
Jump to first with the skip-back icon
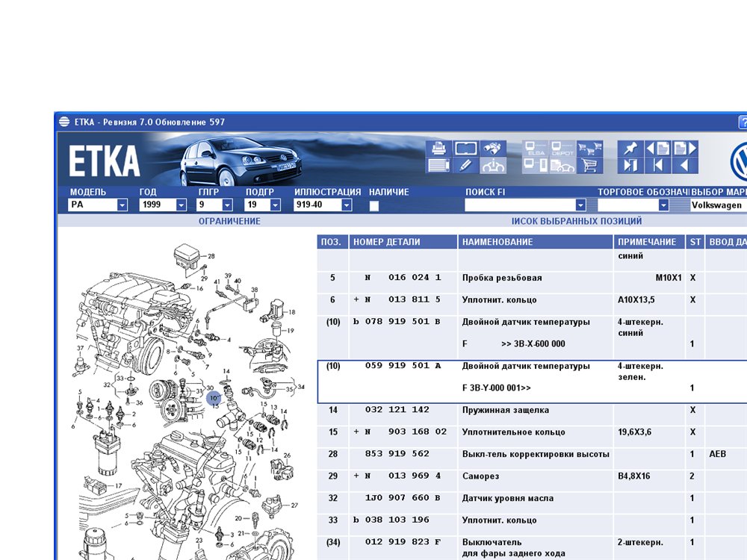coord(658,166)
